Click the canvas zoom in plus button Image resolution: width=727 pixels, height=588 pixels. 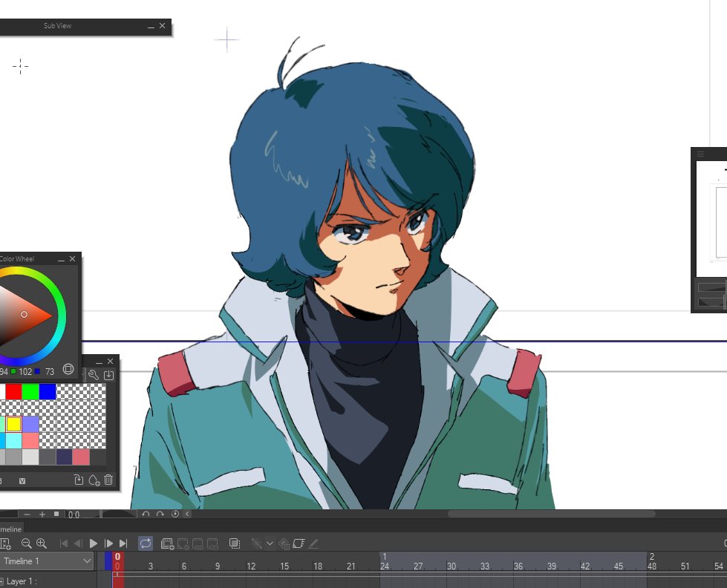click(x=42, y=514)
